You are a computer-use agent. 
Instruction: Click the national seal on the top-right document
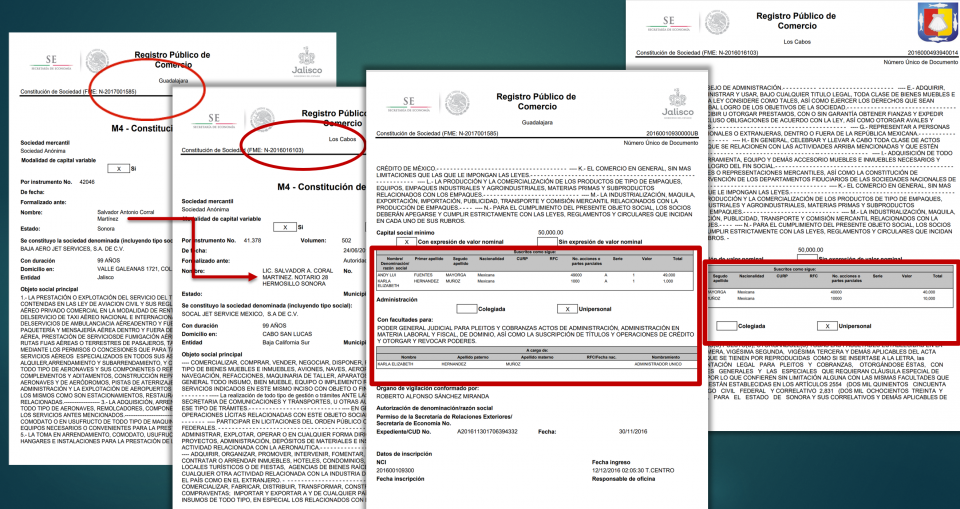tap(717, 23)
